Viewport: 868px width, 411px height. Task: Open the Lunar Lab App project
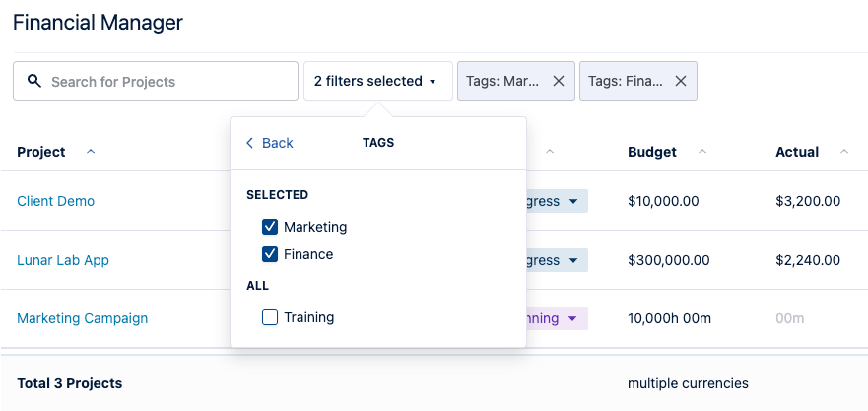(x=63, y=260)
